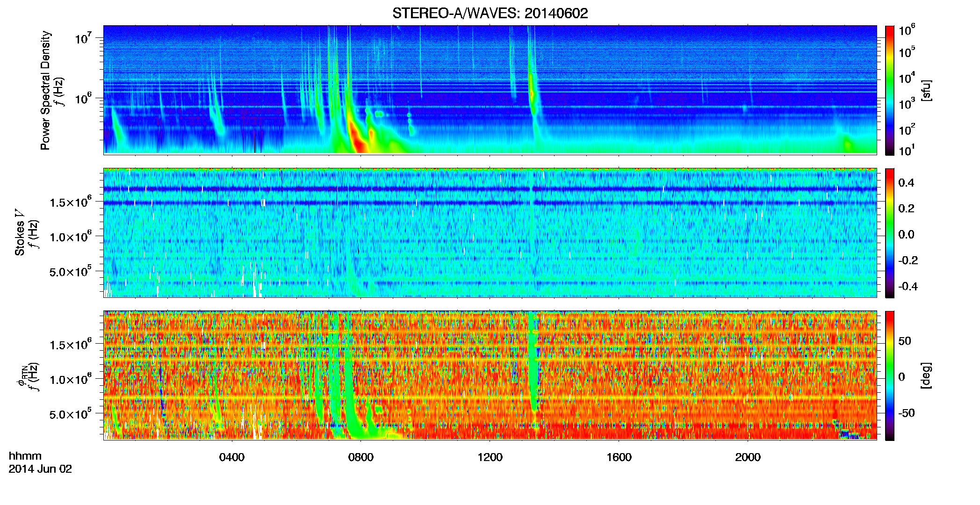
Task: Click the 10^5 label on the sfu color bar
Action: click(907, 52)
